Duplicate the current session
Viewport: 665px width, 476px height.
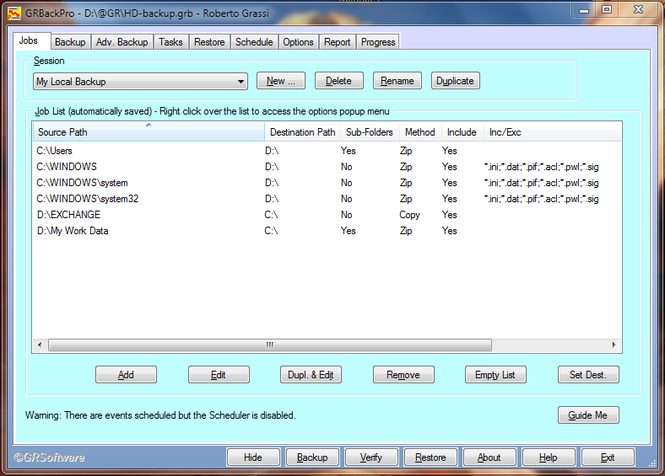[455, 81]
